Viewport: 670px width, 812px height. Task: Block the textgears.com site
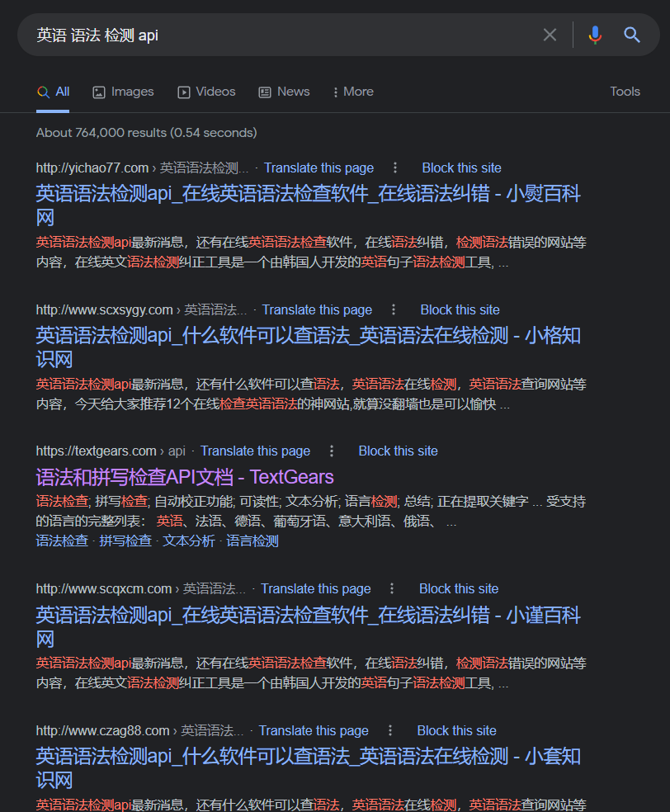pos(398,451)
